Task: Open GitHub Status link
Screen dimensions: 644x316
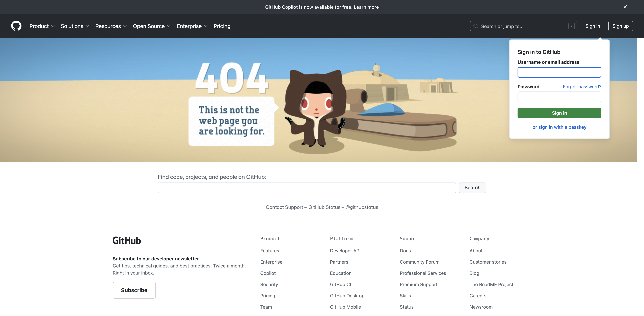Action: point(324,207)
